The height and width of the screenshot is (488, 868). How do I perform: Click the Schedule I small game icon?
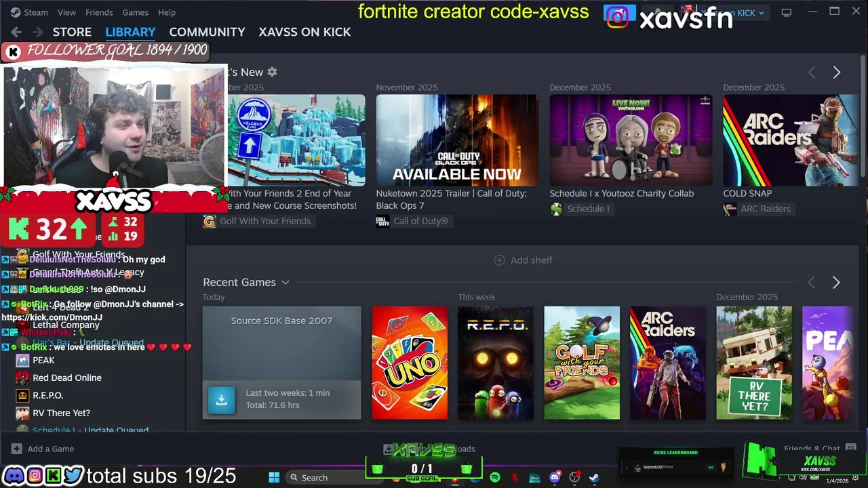(x=556, y=209)
